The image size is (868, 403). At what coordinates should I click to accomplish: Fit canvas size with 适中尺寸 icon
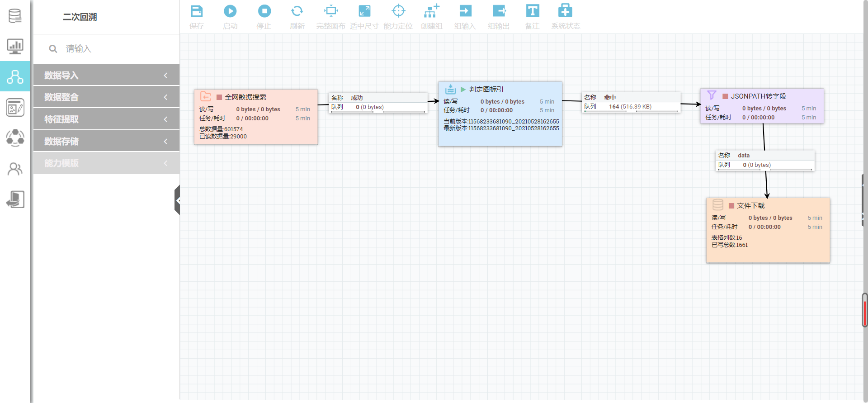[x=364, y=11]
